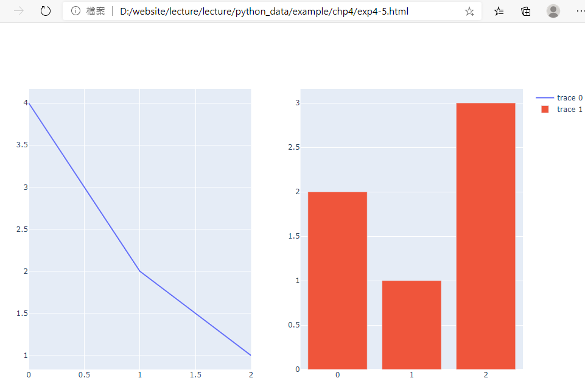Open the user profile avatar
This screenshot has height=392, width=585.
[x=553, y=11]
